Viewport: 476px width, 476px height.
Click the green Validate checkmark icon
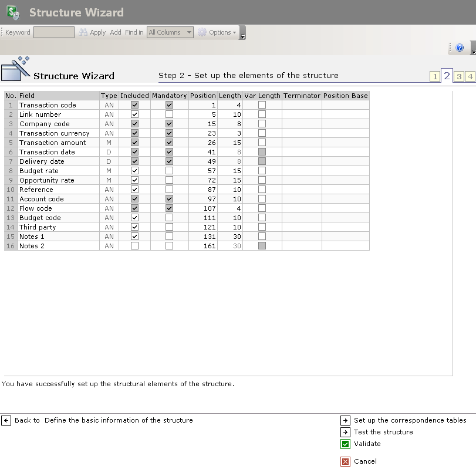(345, 444)
